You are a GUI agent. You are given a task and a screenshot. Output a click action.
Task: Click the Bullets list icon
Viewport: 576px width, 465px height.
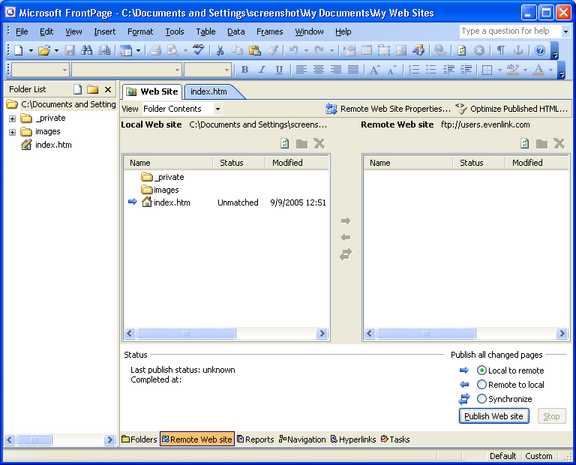coord(431,69)
